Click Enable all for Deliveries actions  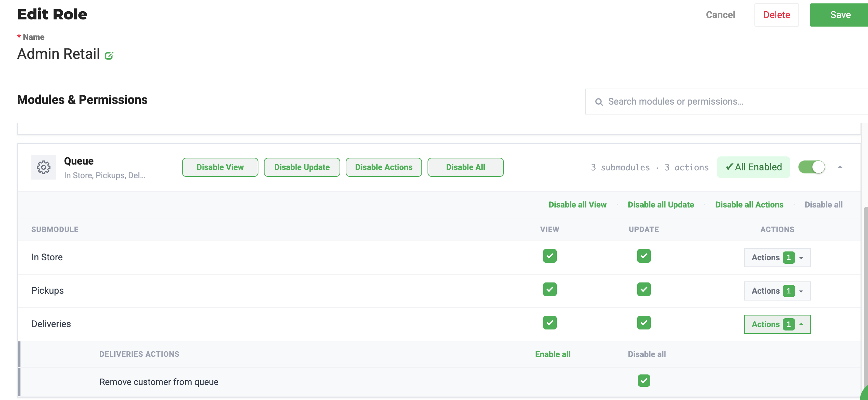[553, 354]
